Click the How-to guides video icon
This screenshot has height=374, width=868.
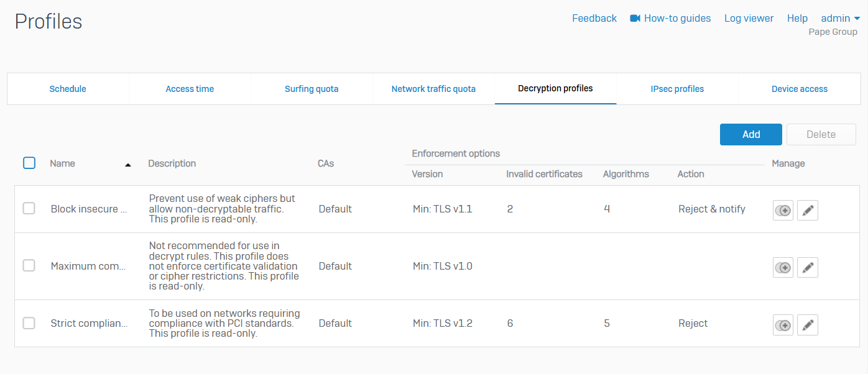[x=635, y=19]
